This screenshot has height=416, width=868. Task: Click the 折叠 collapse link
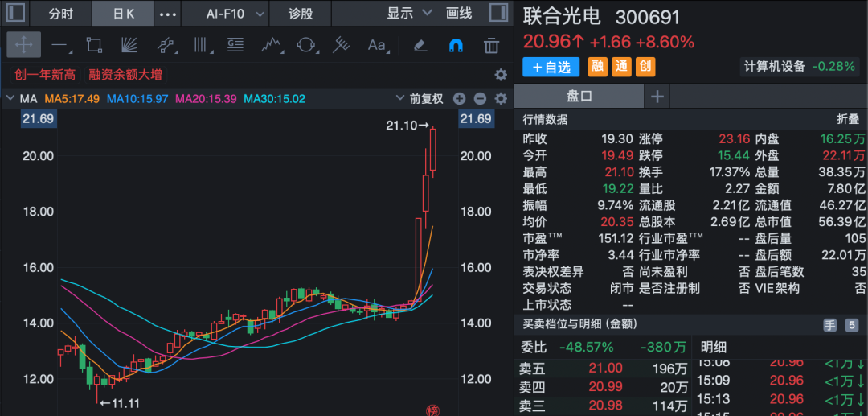848,120
